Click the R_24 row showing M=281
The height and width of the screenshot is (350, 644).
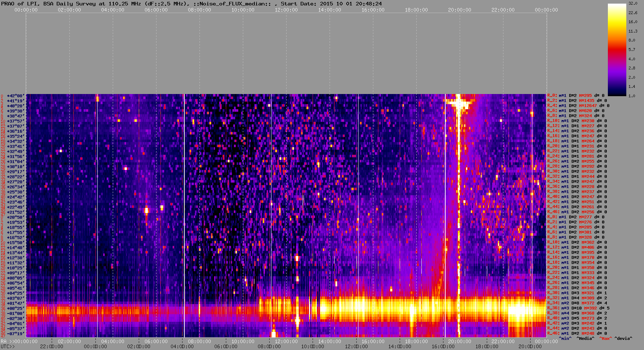click(577, 157)
